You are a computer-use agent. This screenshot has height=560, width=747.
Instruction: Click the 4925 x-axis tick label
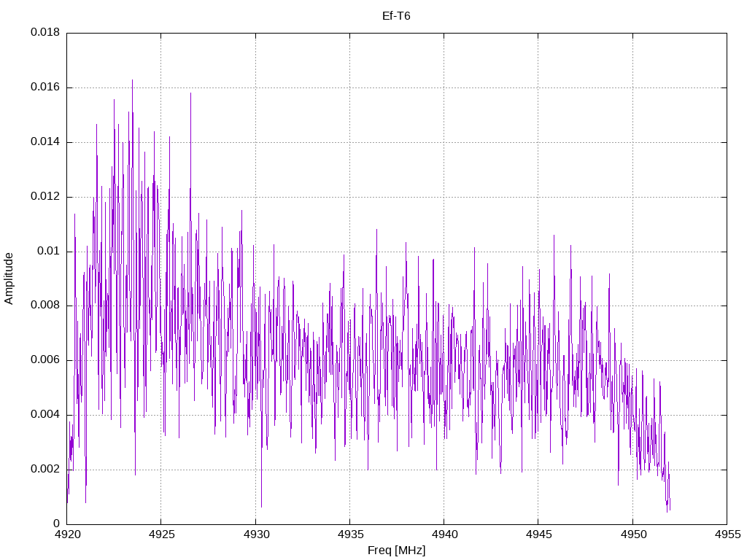coord(161,534)
